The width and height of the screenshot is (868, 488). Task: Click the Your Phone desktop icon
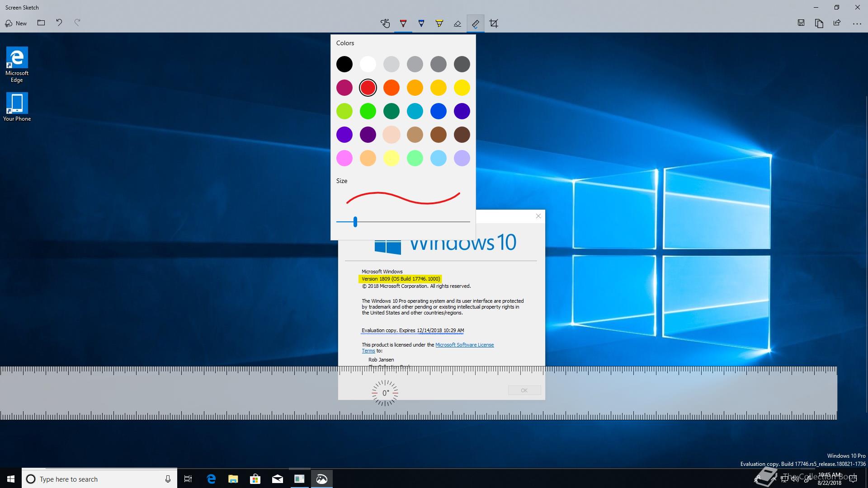17,107
